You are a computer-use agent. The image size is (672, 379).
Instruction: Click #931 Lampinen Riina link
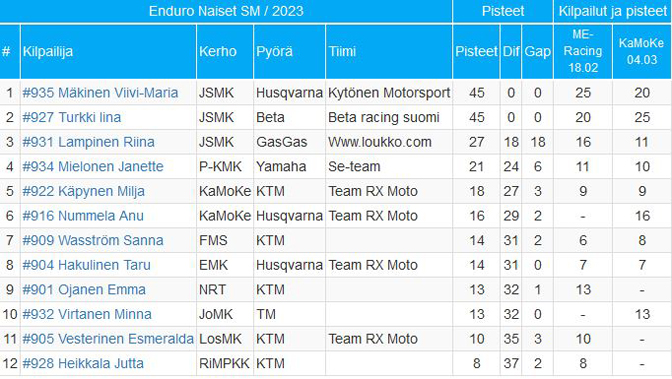tap(88, 142)
